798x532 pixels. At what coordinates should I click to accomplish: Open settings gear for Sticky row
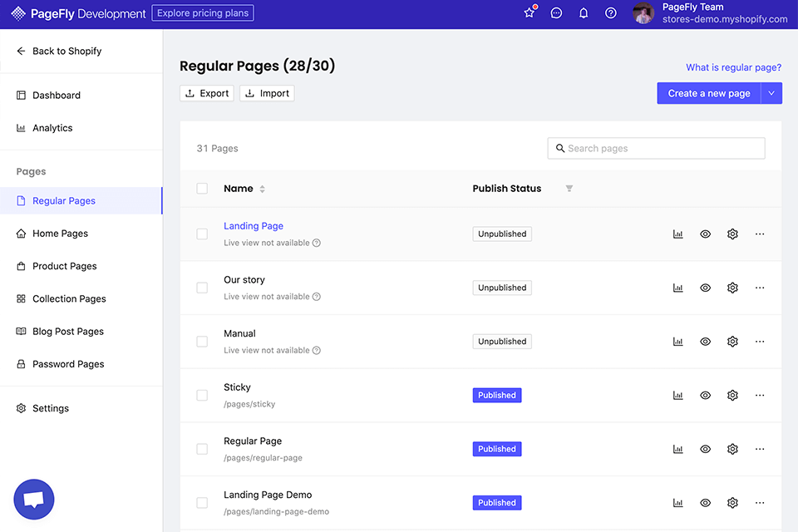click(732, 395)
